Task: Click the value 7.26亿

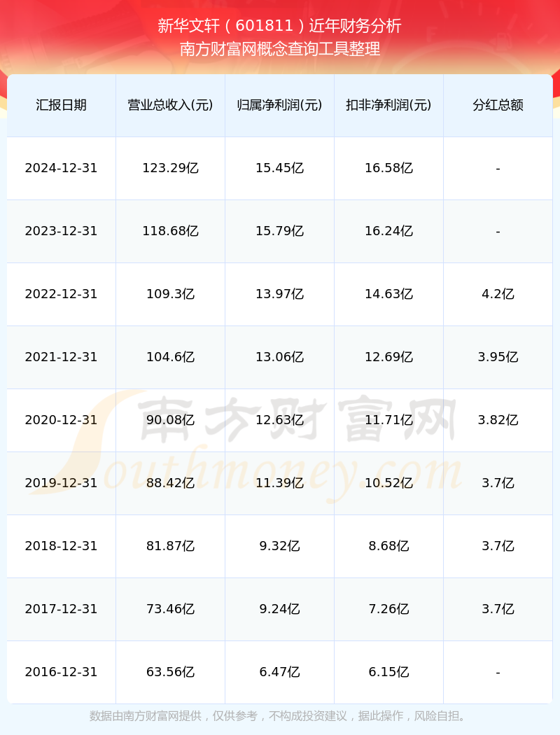Action: (389, 609)
